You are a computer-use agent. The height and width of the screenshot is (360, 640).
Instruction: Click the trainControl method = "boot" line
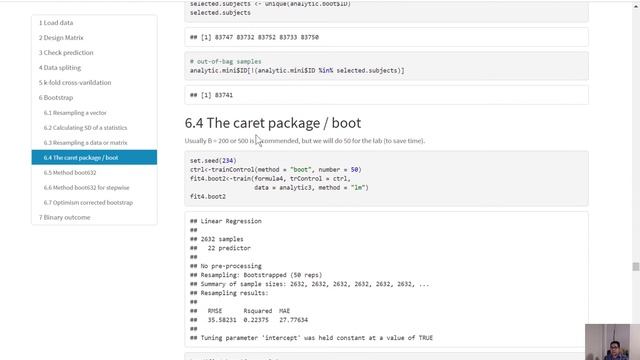(x=276, y=170)
